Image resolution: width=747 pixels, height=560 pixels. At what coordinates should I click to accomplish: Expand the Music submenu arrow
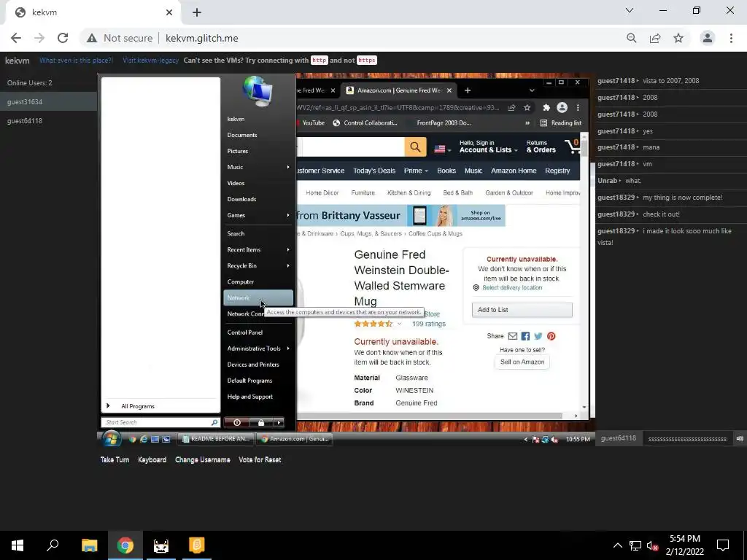(288, 167)
